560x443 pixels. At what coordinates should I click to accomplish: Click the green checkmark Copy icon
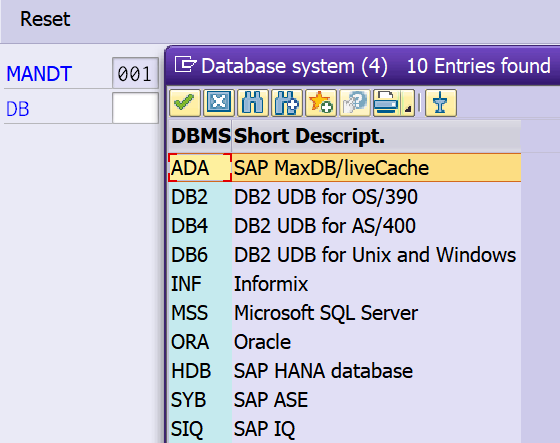(x=185, y=103)
